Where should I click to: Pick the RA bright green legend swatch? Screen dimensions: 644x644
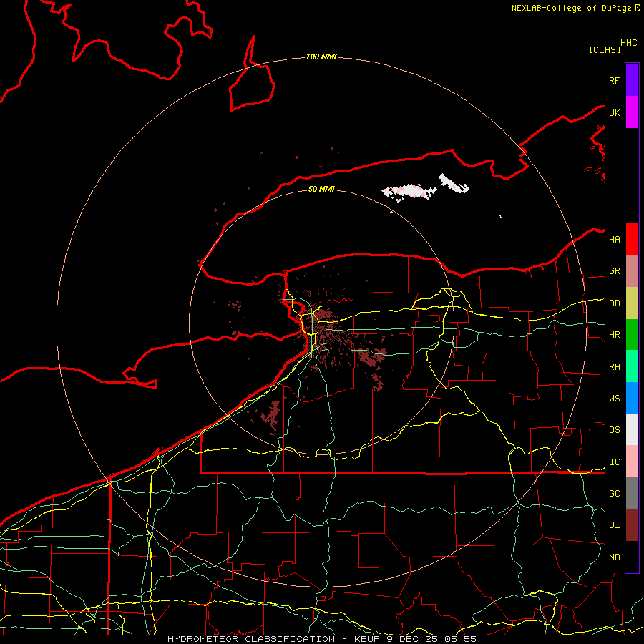tap(632, 366)
